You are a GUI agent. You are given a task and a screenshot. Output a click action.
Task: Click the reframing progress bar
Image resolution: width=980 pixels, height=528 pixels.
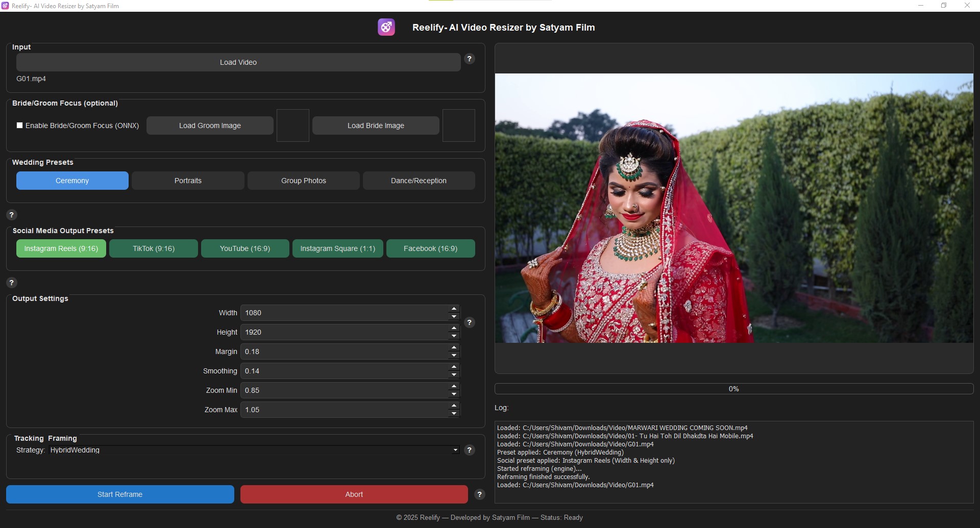733,389
